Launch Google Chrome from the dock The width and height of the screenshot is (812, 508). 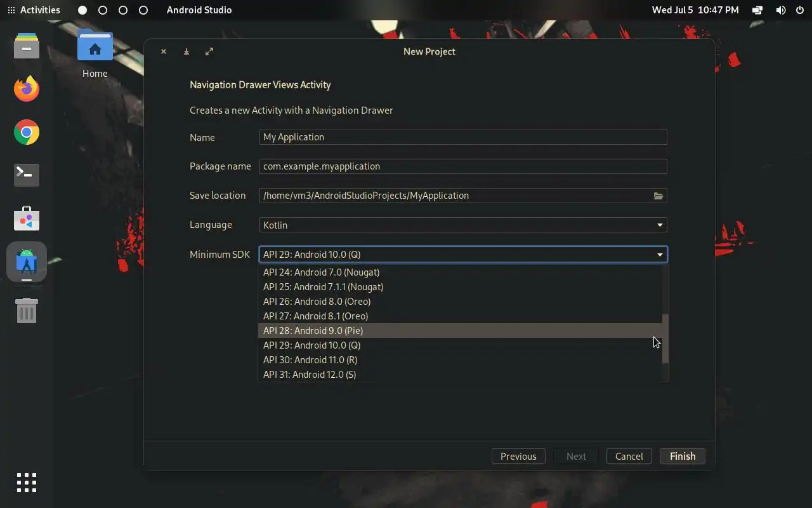[x=27, y=132]
